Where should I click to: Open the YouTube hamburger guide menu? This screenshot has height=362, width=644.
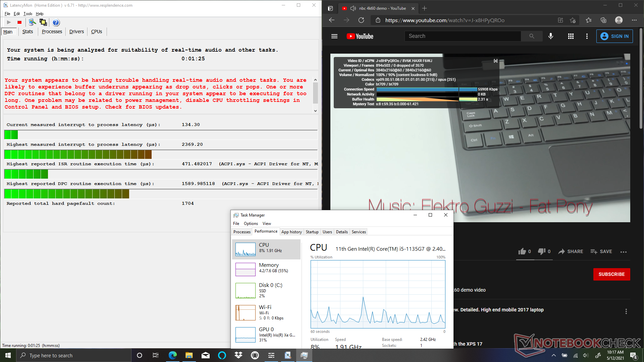pyautogui.click(x=334, y=36)
